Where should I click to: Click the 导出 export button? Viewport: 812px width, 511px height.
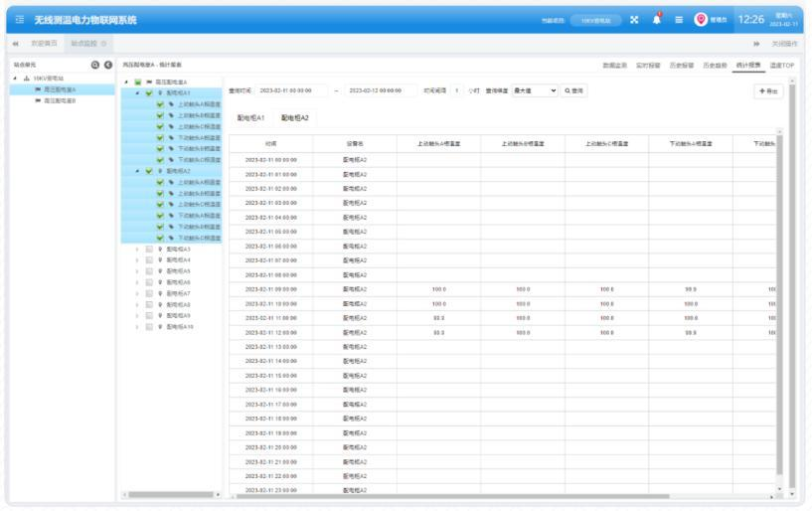(769, 90)
